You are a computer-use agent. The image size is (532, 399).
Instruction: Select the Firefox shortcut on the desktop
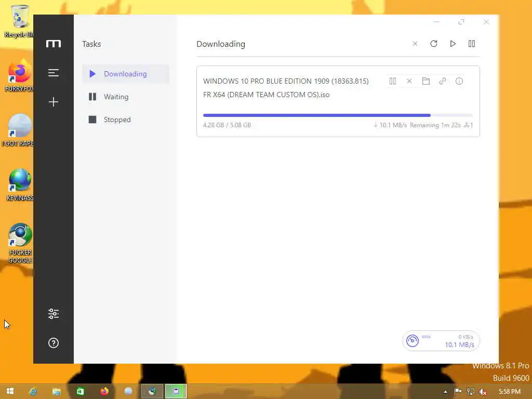click(19, 76)
